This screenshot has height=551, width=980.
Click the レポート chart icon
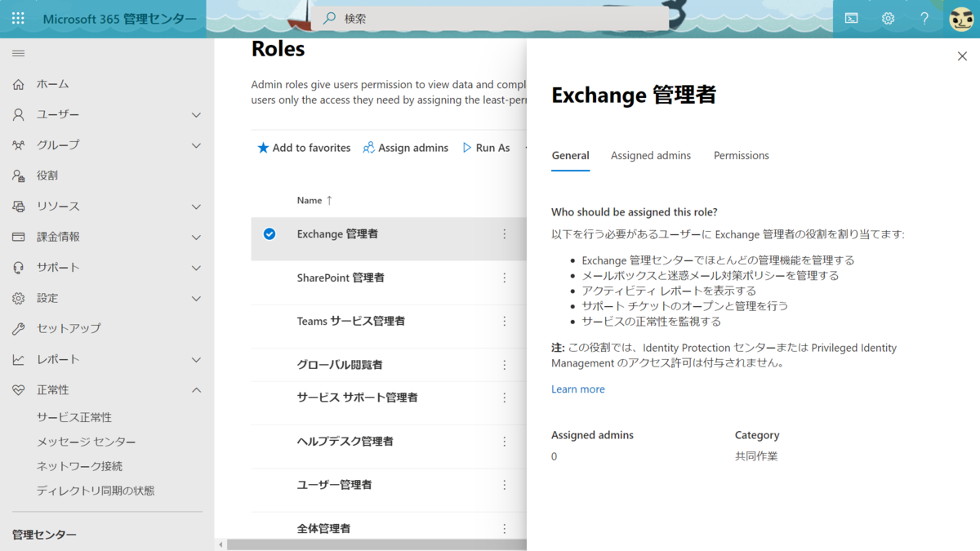[18, 359]
